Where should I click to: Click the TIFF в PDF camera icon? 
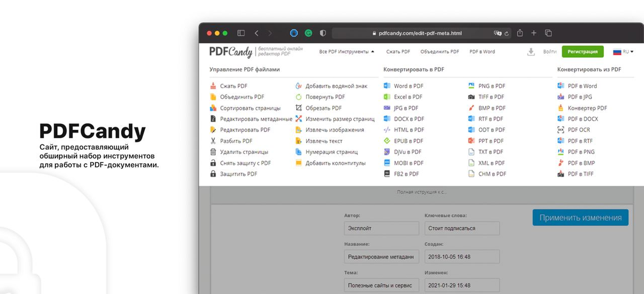[x=471, y=97]
